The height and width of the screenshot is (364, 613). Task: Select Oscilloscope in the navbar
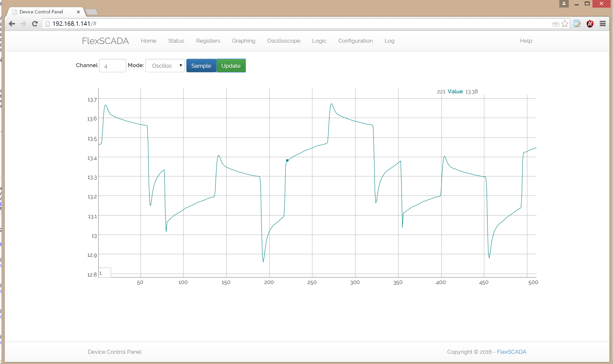click(284, 41)
